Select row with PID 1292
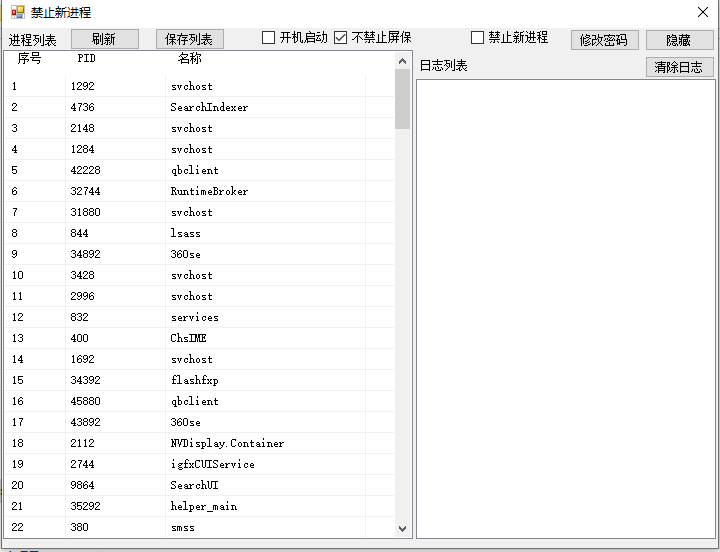 200,86
